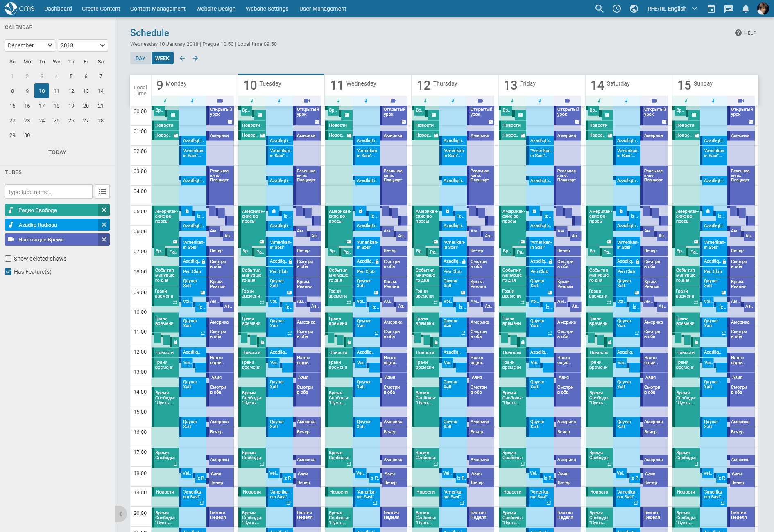Click the globe site icon
The height and width of the screenshot is (532, 774).
coord(634,9)
